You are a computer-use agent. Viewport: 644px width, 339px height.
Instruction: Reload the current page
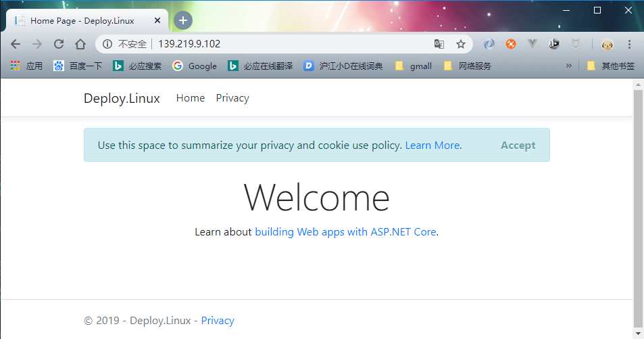pyautogui.click(x=59, y=44)
